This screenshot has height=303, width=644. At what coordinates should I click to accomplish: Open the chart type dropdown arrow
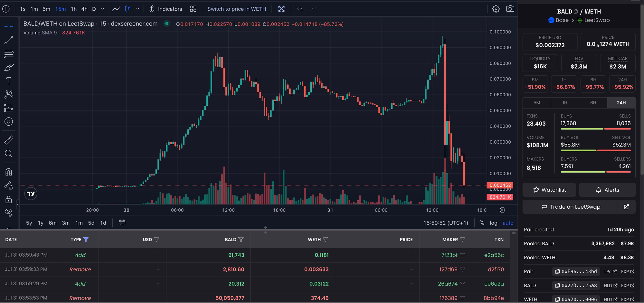137,9
